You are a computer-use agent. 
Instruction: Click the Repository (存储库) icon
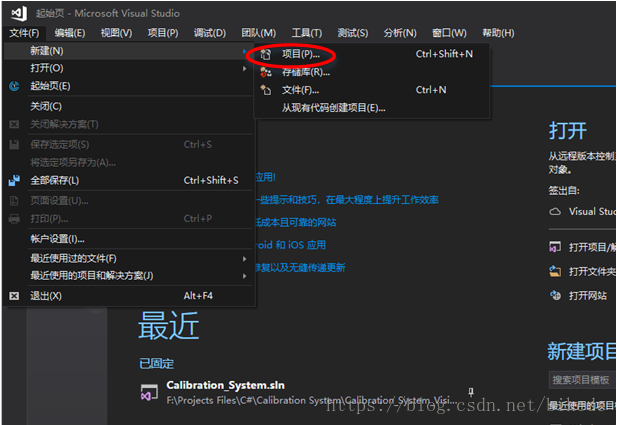266,72
